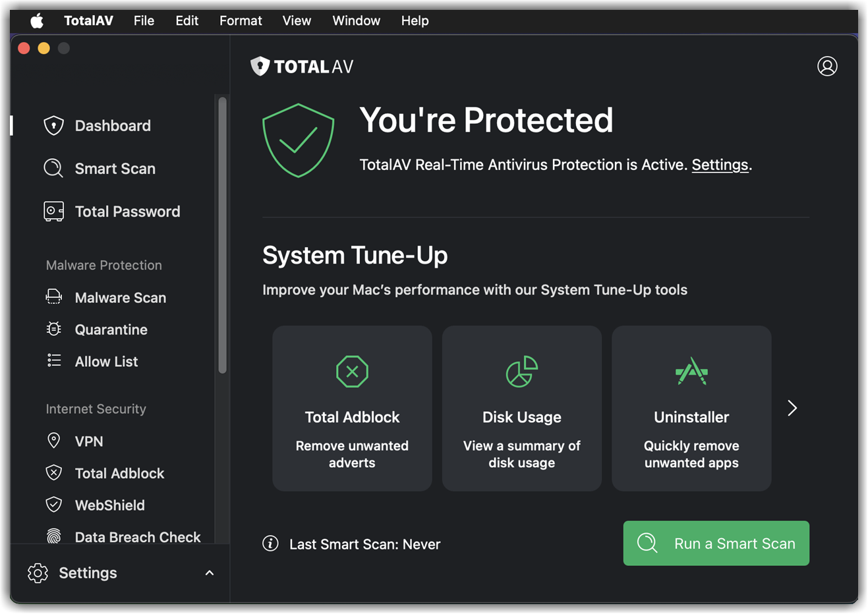Open the Malware Scan sidebar icon

pos(54,298)
